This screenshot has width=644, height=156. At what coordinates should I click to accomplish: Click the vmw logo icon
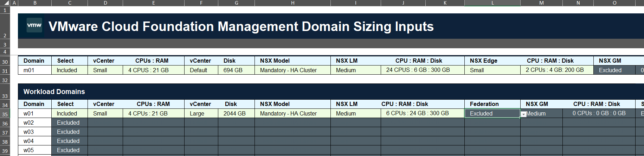pyautogui.click(x=34, y=25)
